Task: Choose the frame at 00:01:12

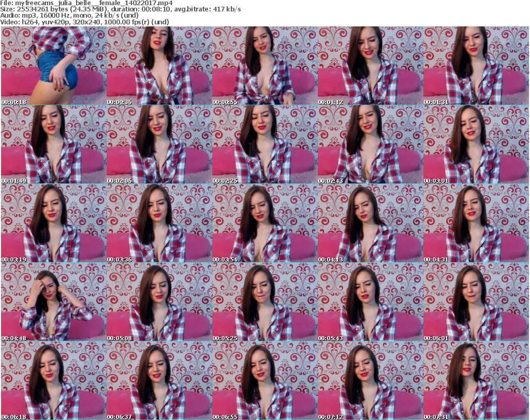Action: click(370, 66)
